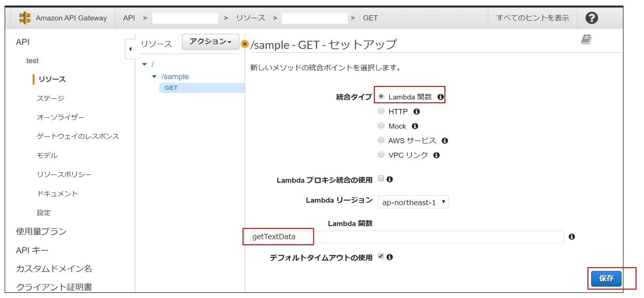Open the アクション dropdown menu
The height and width of the screenshot is (298, 644).
coord(210,42)
